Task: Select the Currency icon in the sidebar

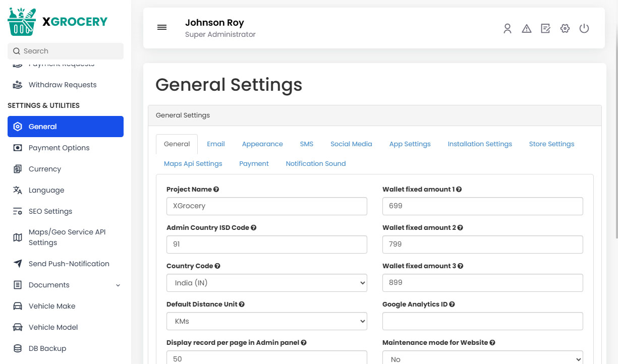Action: point(17,168)
